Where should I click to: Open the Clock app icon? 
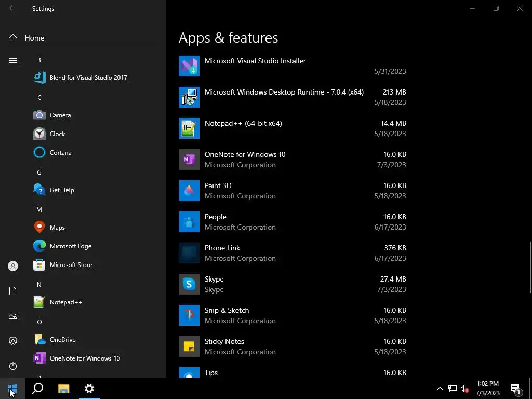coord(39,134)
